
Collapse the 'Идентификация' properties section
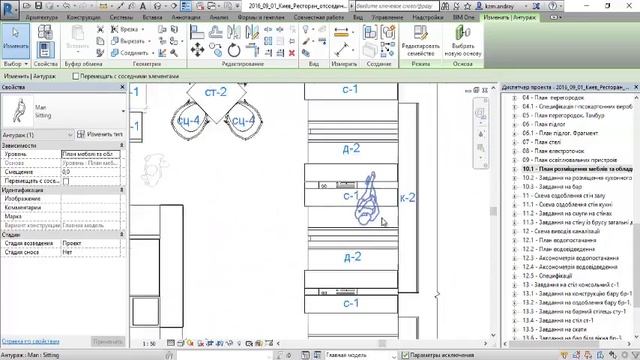[x=122, y=190]
